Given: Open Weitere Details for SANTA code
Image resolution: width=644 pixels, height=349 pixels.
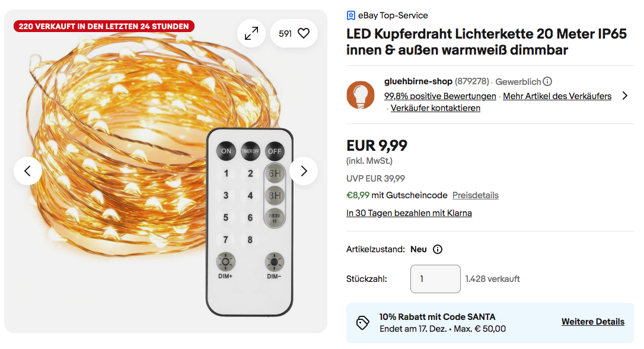Looking at the screenshot, I should (592, 322).
